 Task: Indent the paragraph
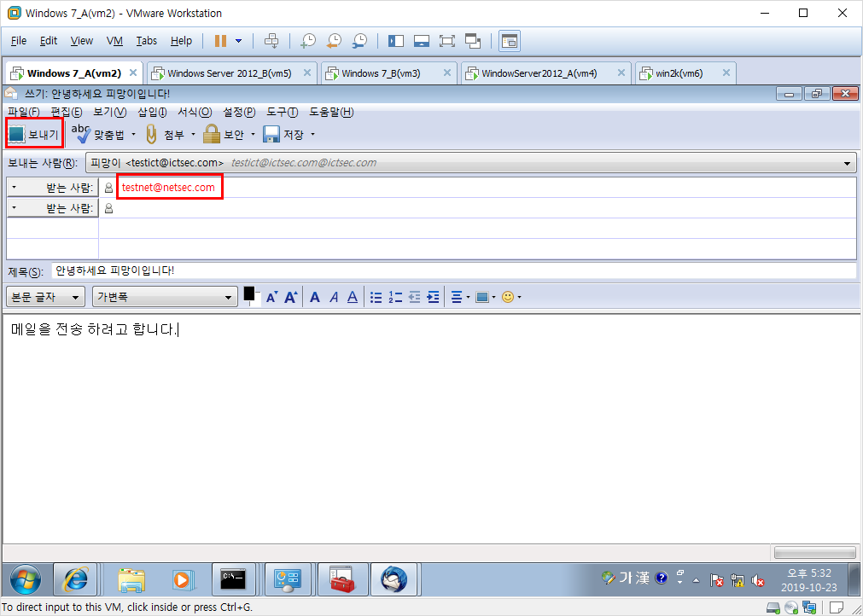(x=434, y=297)
